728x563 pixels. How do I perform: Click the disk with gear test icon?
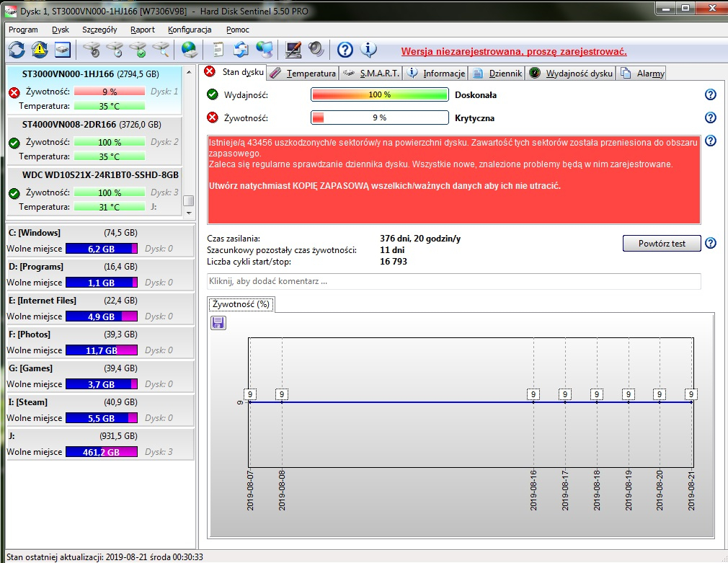[x=92, y=49]
